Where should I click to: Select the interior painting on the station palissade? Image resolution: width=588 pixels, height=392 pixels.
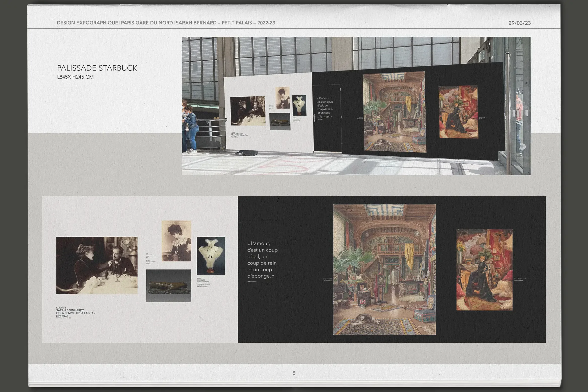395,112
